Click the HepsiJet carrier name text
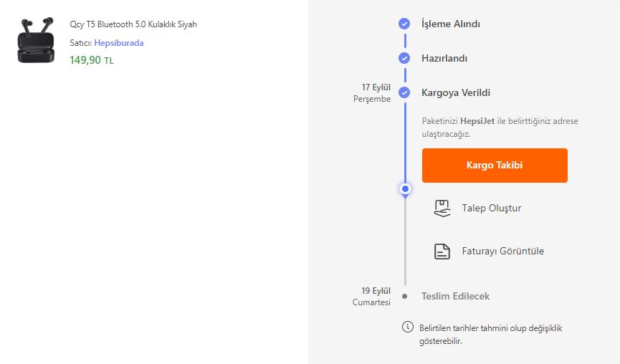 [x=477, y=121]
